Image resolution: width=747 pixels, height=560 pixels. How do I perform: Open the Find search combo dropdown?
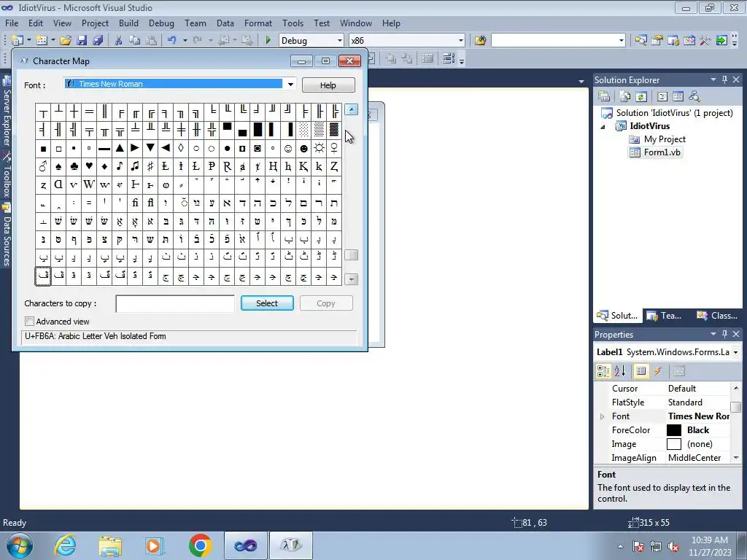(621, 41)
